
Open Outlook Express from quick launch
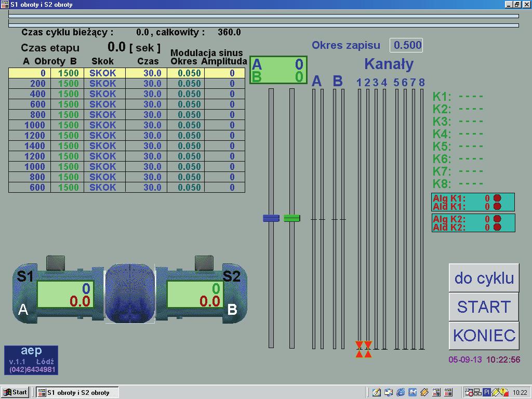tap(389, 392)
